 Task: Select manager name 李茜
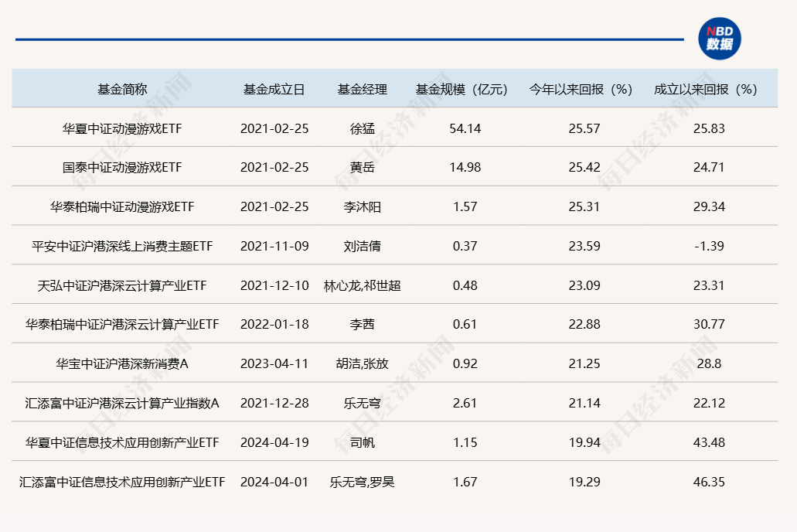[x=363, y=325]
